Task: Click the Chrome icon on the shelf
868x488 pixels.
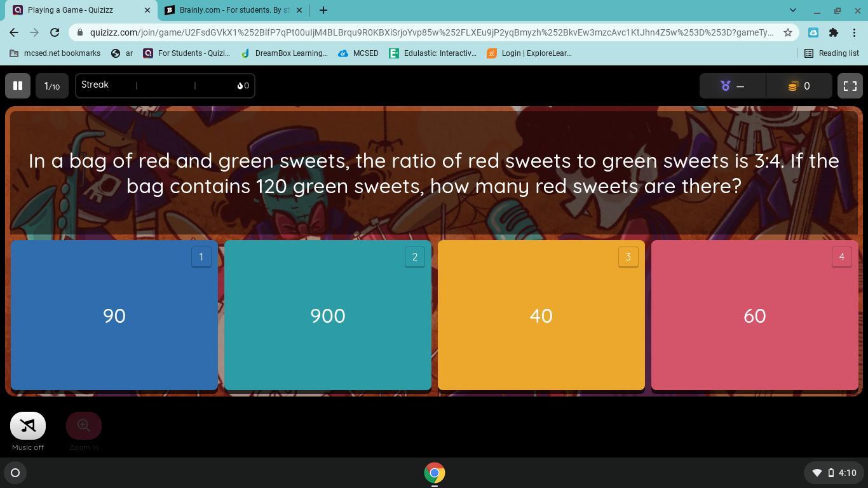Action: (x=435, y=473)
